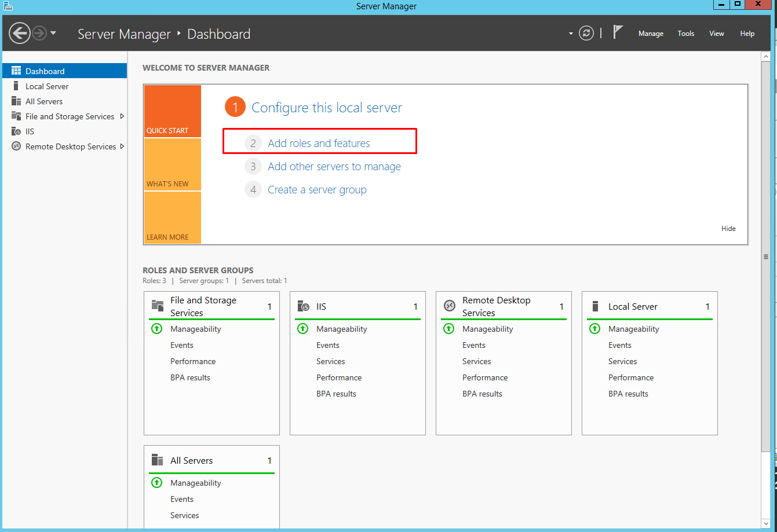
Task: Open BPA results in File and Storage tile
Action: click(x=190, y=377)
